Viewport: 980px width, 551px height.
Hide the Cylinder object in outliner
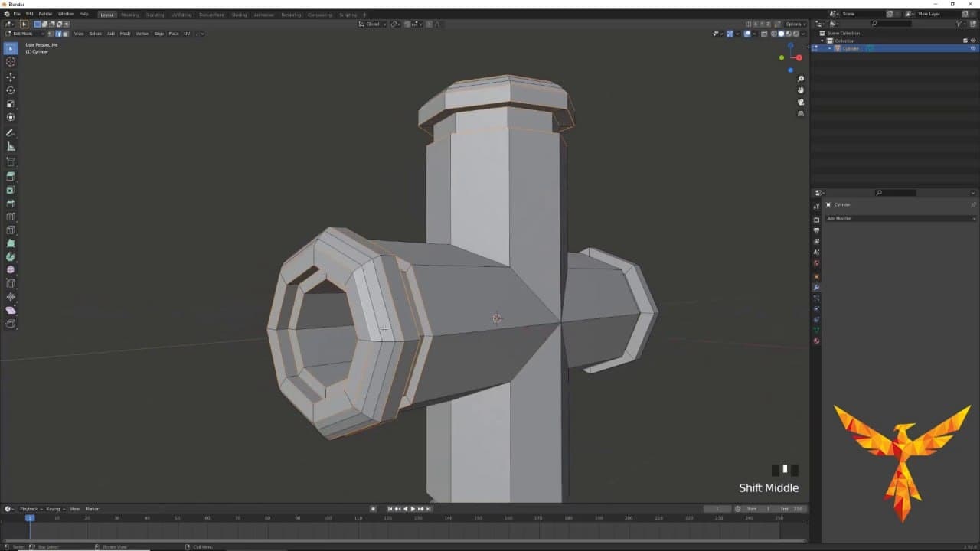click(x=973, y=48)
